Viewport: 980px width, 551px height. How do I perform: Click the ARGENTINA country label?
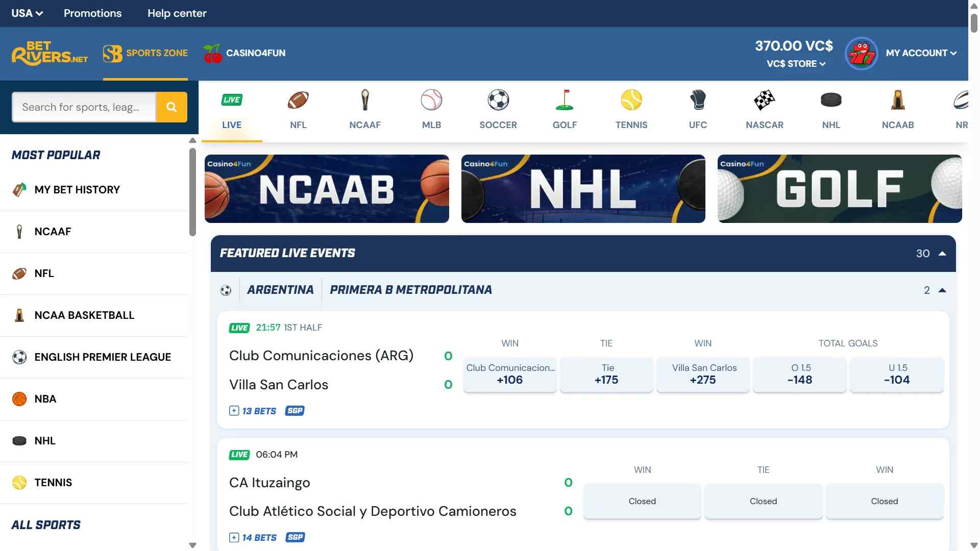pos(280,290)
